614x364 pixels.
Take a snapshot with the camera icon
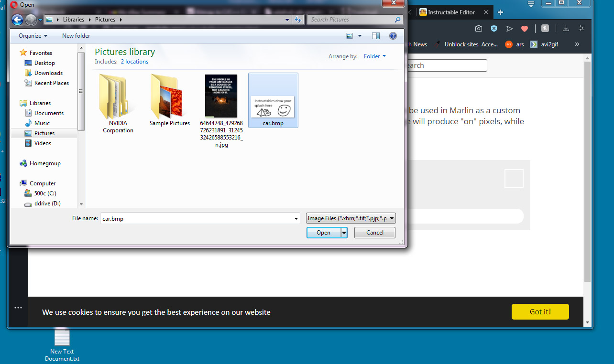click(478, 29)
